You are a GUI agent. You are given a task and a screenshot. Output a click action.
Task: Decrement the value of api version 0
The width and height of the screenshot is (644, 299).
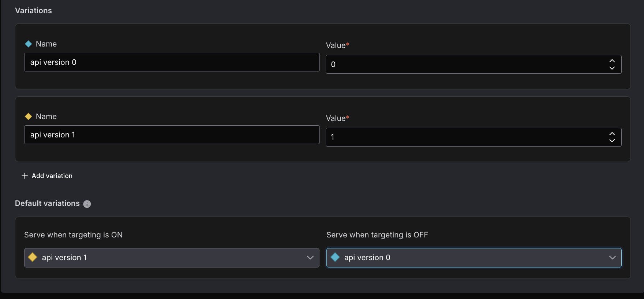612,68
